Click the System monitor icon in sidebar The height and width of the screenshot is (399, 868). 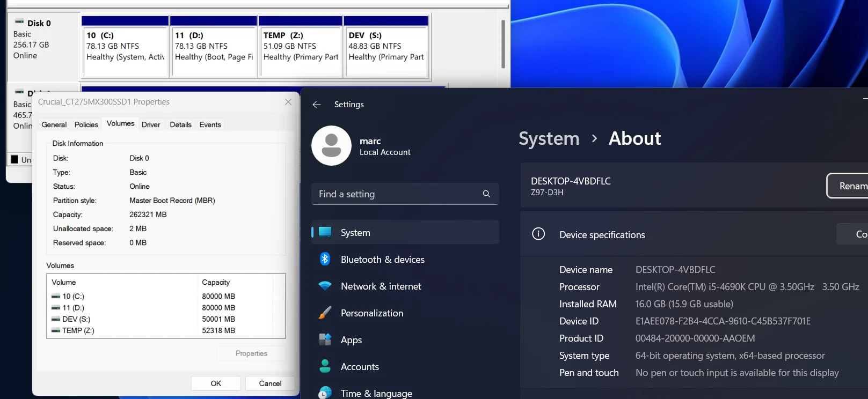click(325, 232)
